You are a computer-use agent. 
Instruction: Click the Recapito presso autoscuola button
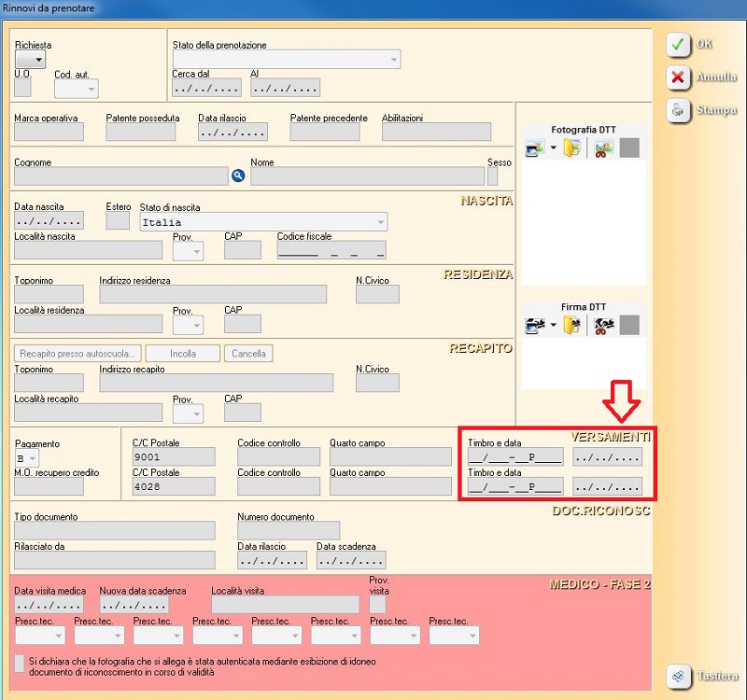tap(78, 354)
